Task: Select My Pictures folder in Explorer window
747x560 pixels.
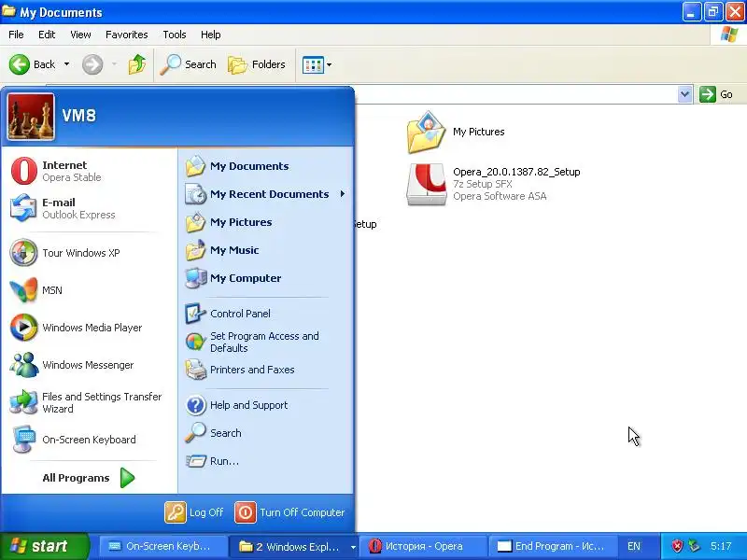Action: 456,132
